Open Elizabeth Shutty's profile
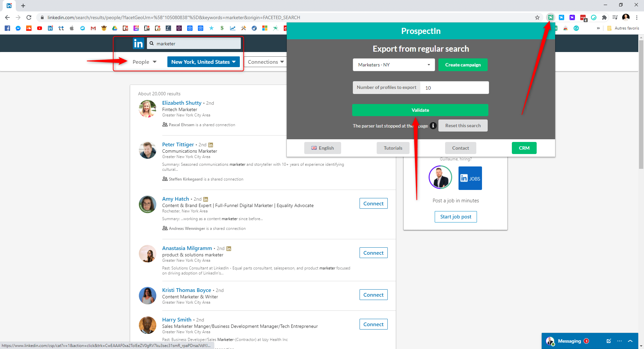Image resolution: width=644 pixels, height=349 pixels. tap(182, 103)
